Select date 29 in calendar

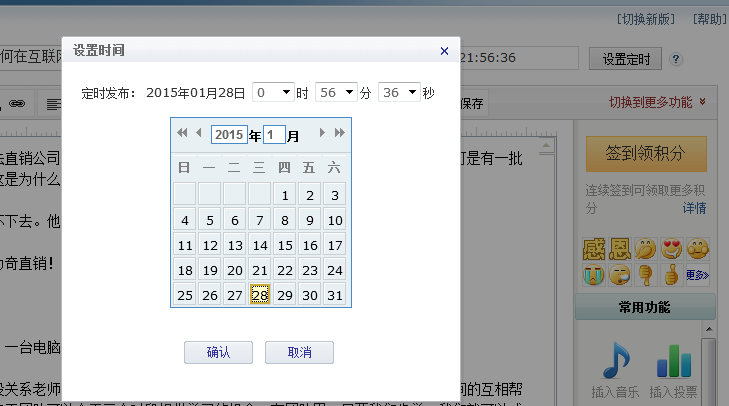pyautogui.click(x=285, y=295)
